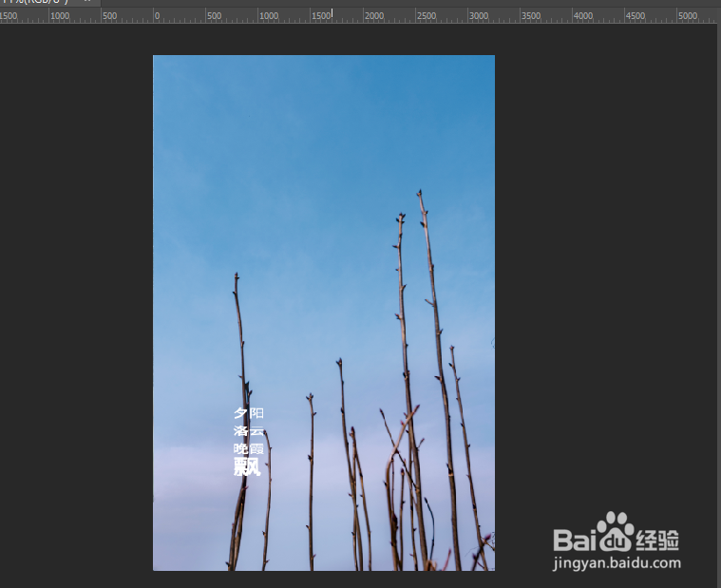Screen dimensions: 721x588
Task: Click the text line 夕阳 on the canvas
Action: click(x=249, y=413)
